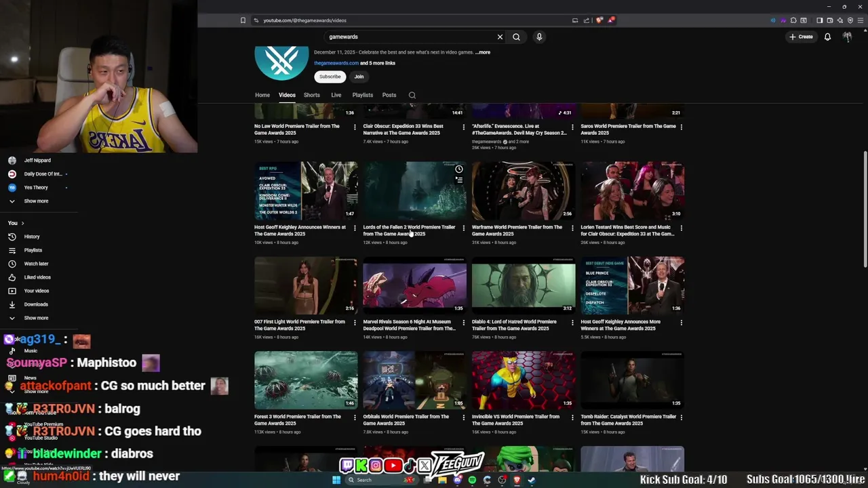The height and width of the screenshot is (488, 868).
Task: Open Steam from the taskbar
Action: (x=532, y=480)
